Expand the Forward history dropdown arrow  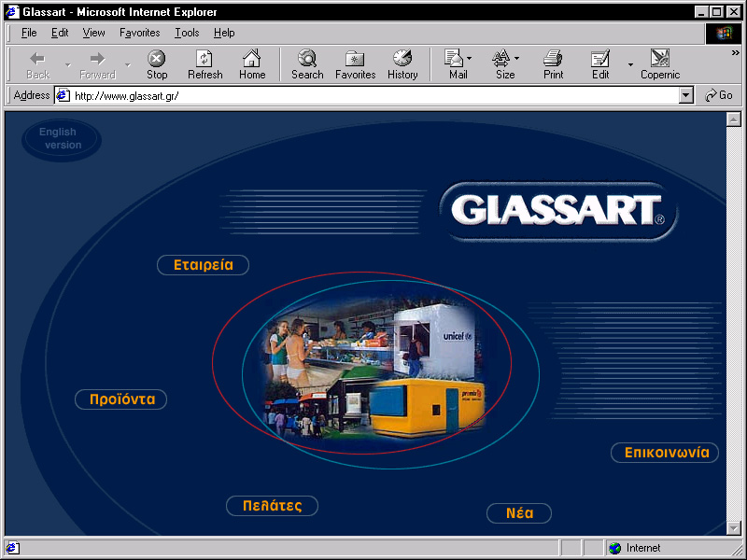point(128,64)
